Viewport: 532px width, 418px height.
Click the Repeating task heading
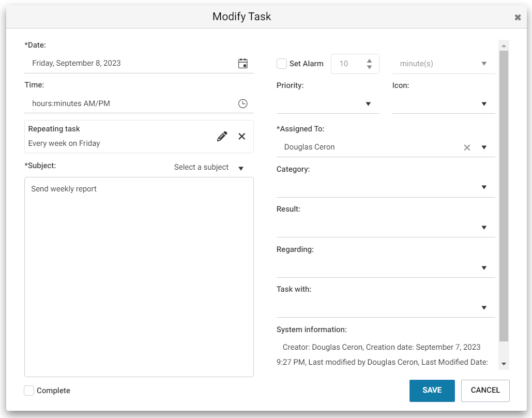[54, 129]
